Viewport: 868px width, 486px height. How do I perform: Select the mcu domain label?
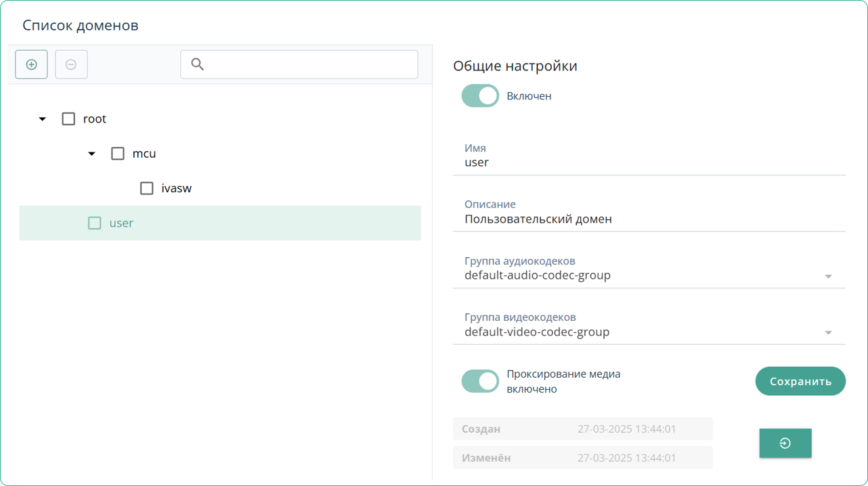click(144, 154)
